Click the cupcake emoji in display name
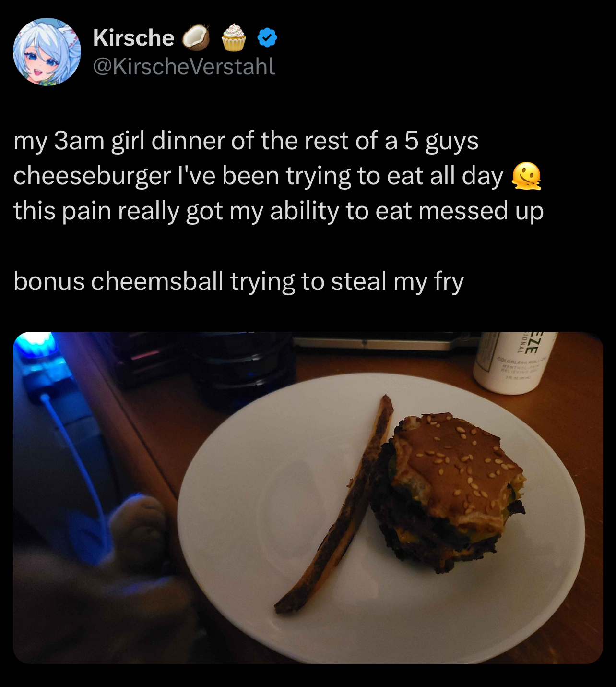The width and height of the screenshot is (616, 687). (x=234, y=37)
